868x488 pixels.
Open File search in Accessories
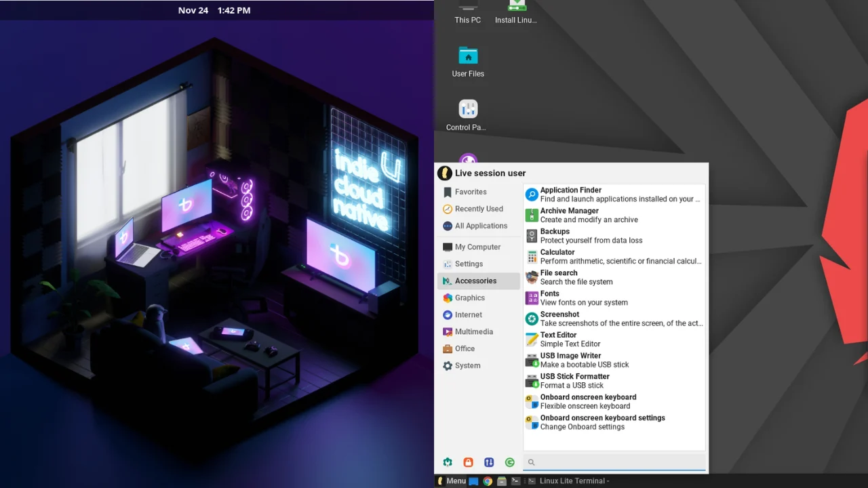(x=614, y=277)
